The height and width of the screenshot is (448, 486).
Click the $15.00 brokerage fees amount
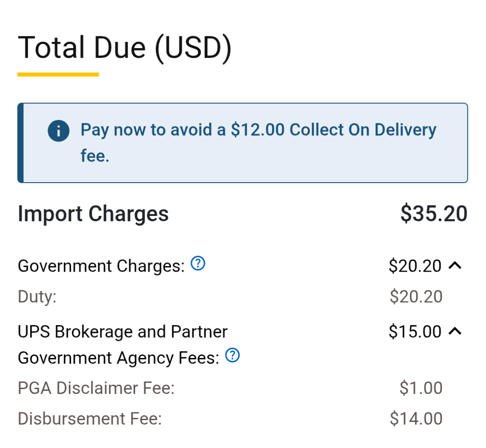click(x=415, y=332)
